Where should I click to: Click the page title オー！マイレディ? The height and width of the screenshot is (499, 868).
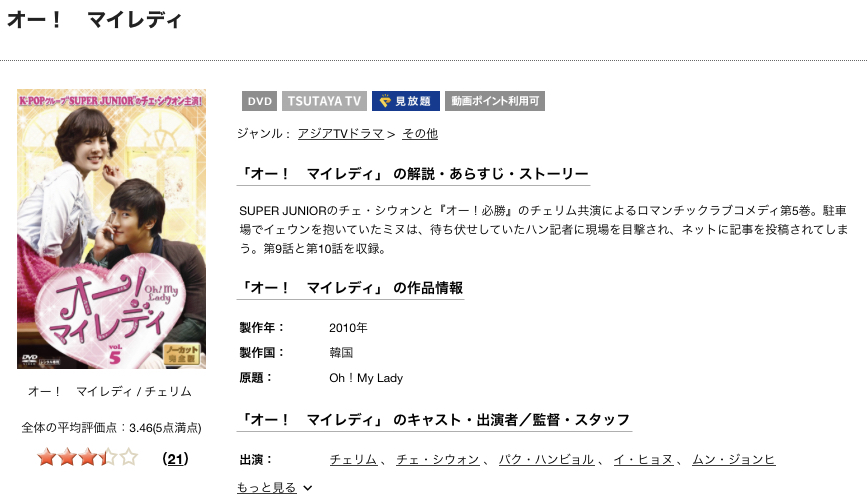pos(94,20)
